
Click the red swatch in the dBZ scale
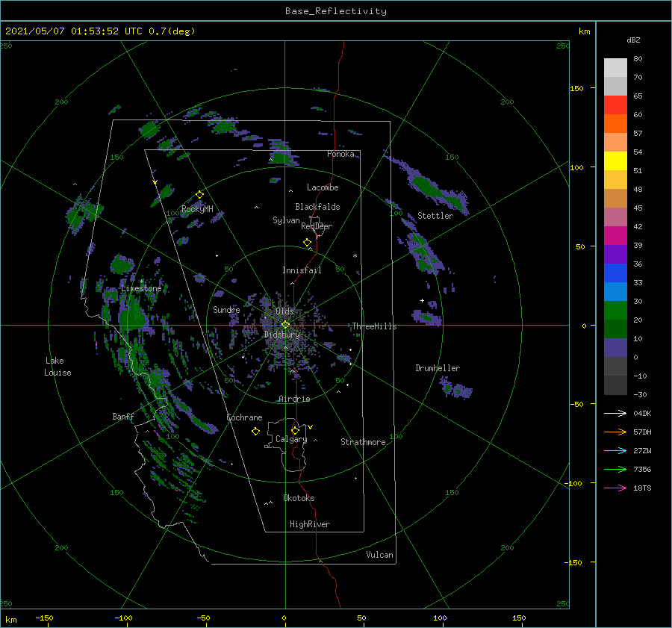coord(615,105)
